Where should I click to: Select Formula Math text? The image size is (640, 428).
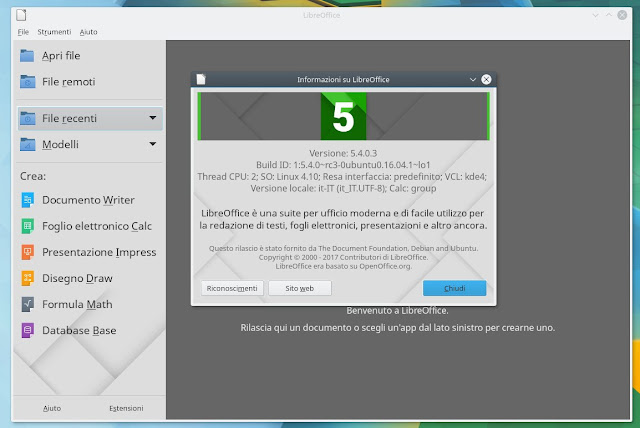[77, 304]
